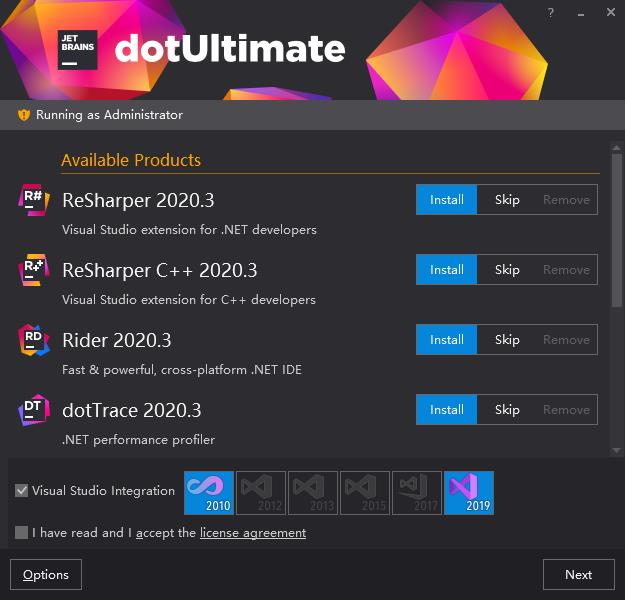Open the license agreement link

[253, 533]
